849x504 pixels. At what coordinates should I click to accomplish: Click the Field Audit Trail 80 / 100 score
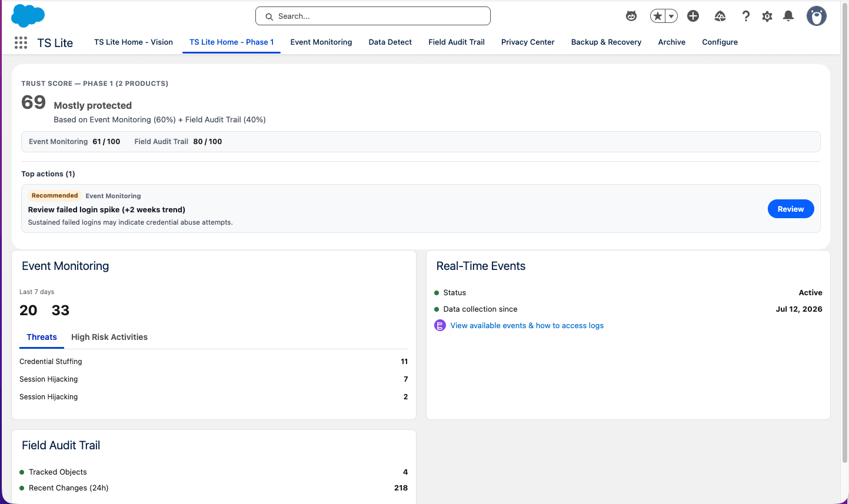[x=178, y=142]
